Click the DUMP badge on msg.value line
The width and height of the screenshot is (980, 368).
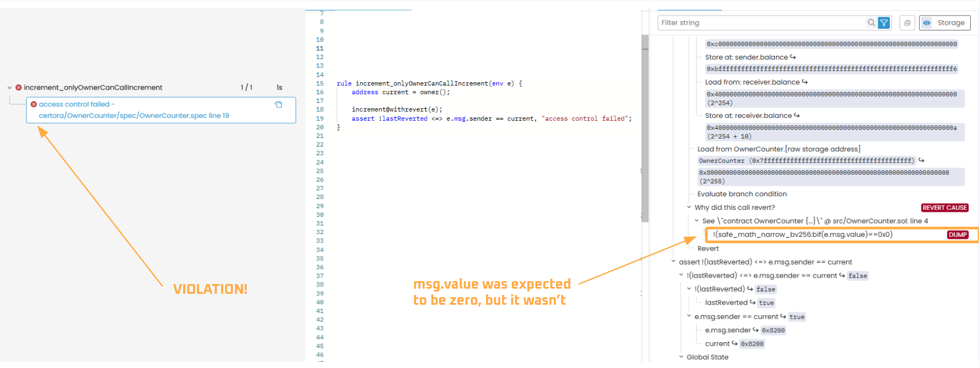point(958,235)
